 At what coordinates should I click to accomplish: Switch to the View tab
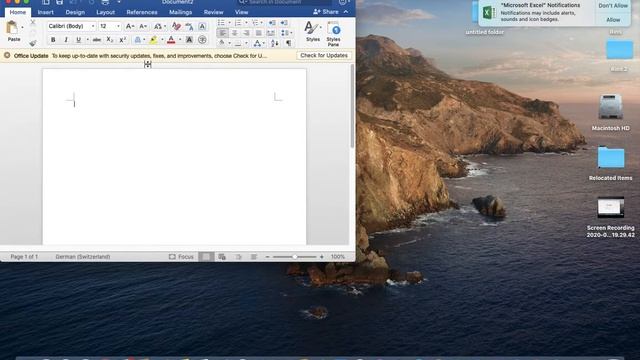[241, 12]
